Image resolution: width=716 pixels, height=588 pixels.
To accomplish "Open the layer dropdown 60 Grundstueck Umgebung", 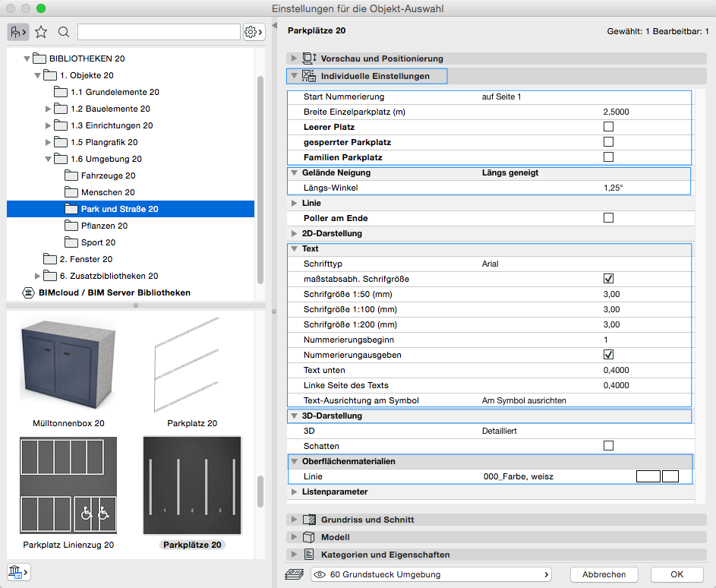I will pos(431,574).
